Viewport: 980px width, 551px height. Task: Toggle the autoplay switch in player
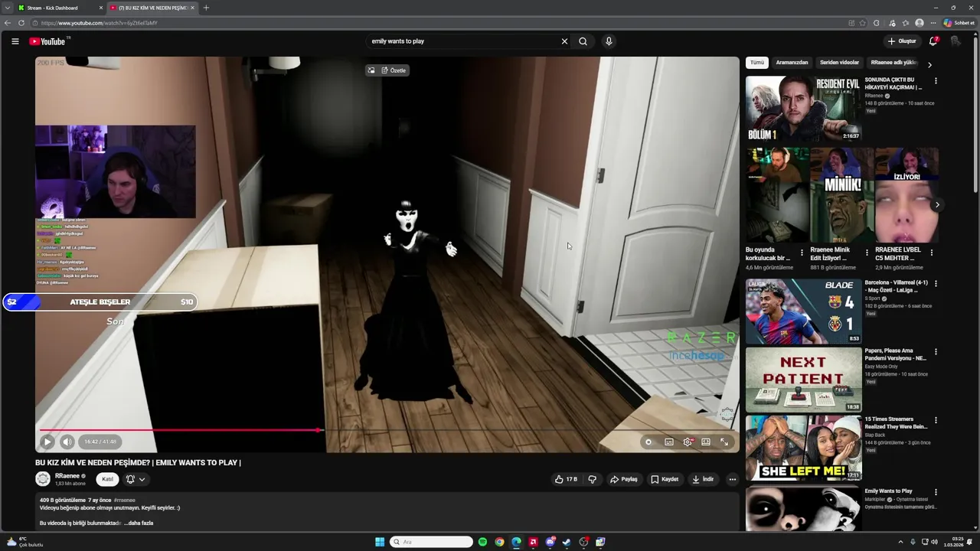(648, 442)
